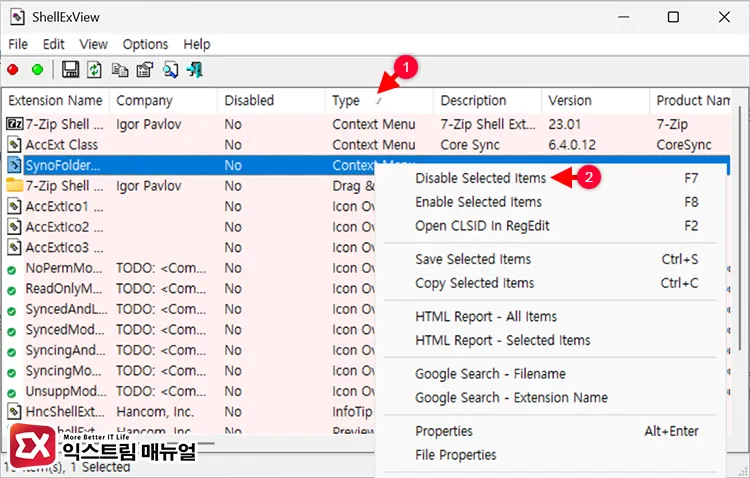The height and width of the screenshot is (478, 750).
Task: Click the green check icon of SyncedMod row
Action: [x=11, y=332]
